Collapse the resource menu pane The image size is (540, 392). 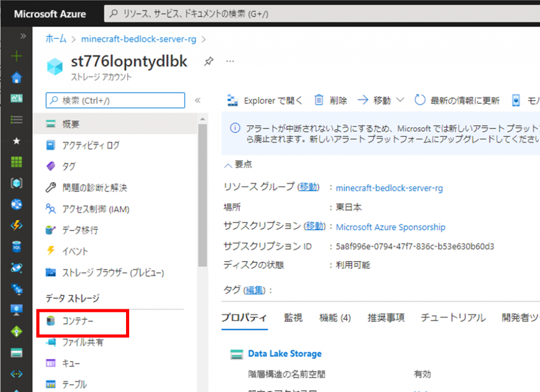click(198, 101)
